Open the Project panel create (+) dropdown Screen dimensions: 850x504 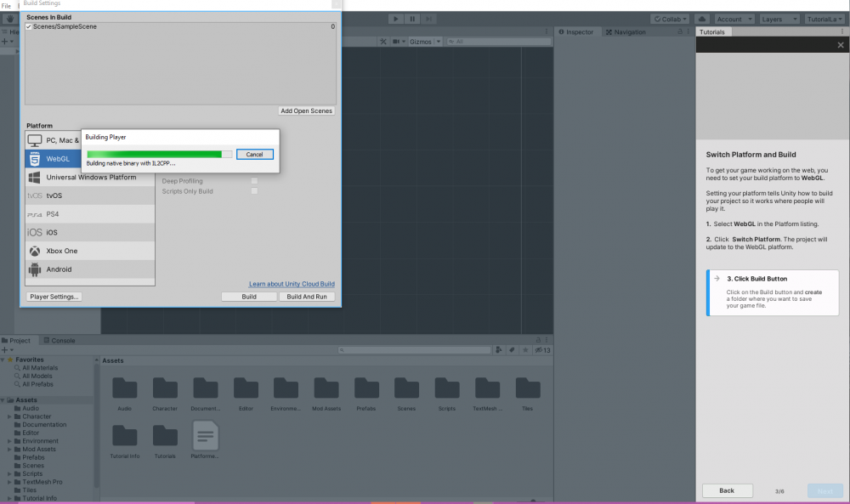point(7,350)
